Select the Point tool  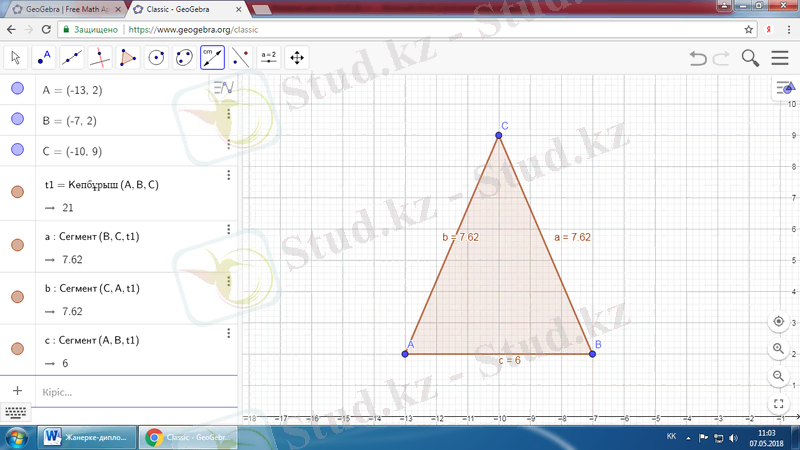[x=44, y=58]
